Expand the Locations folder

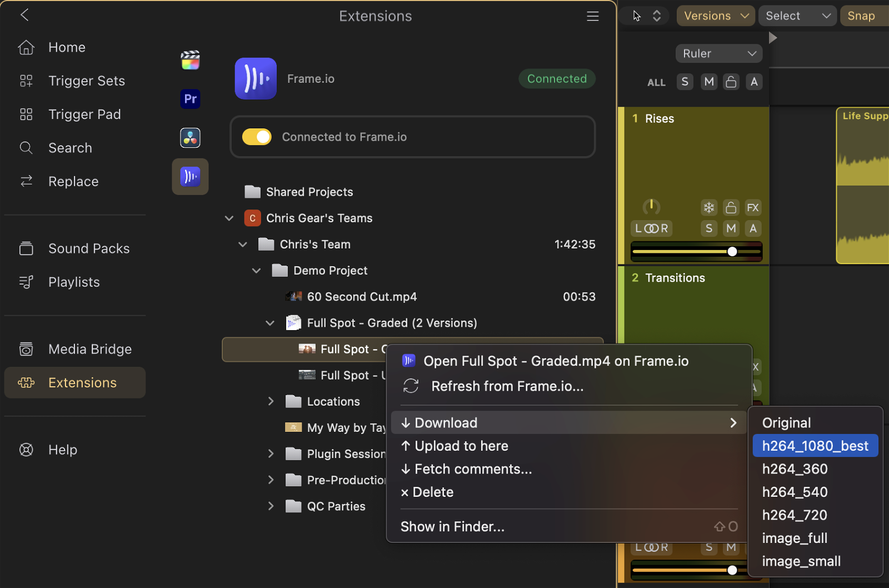coord(271,401)
